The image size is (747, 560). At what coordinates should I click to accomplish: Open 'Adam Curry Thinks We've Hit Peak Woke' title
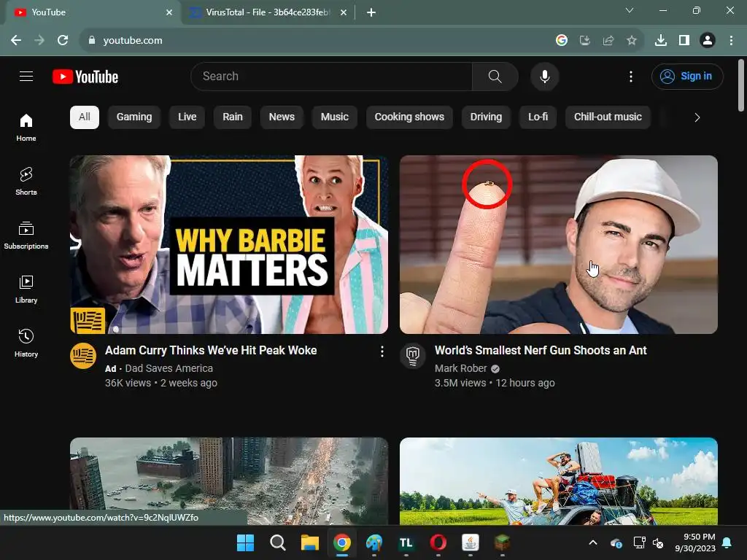tap(211, 351)
